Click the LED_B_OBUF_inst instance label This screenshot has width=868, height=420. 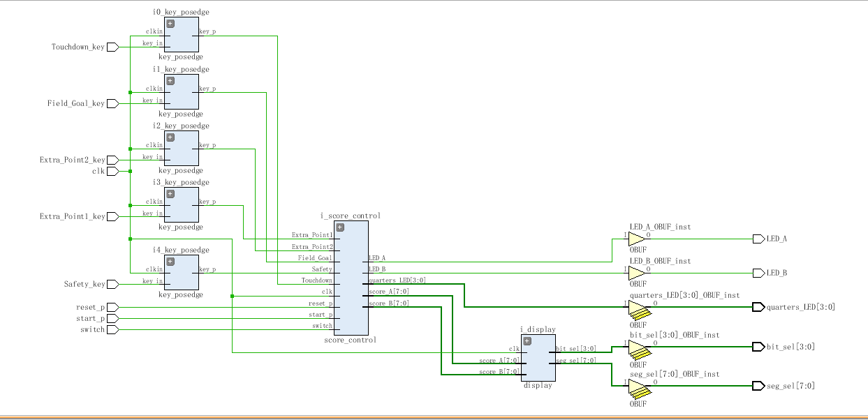point(660,260)
